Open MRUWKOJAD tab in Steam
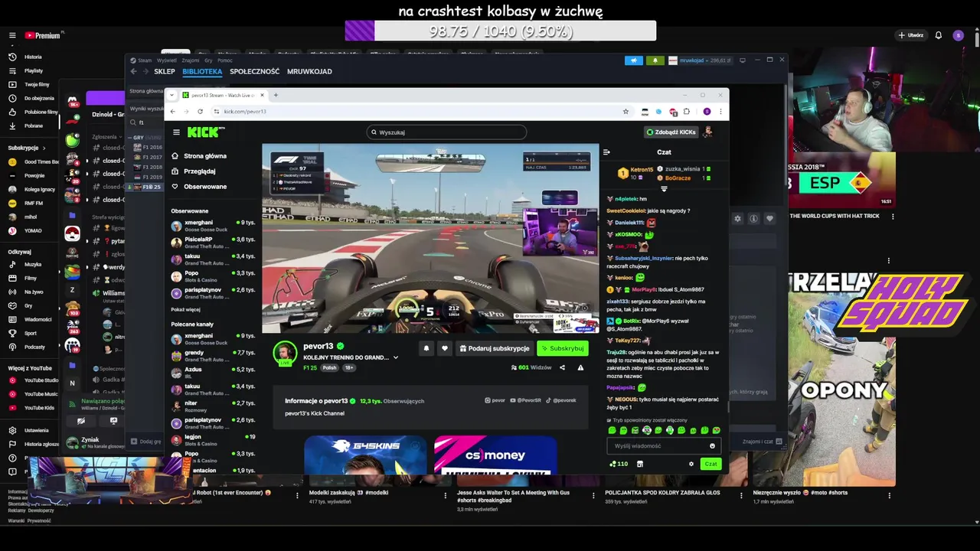 pos(309,71)
